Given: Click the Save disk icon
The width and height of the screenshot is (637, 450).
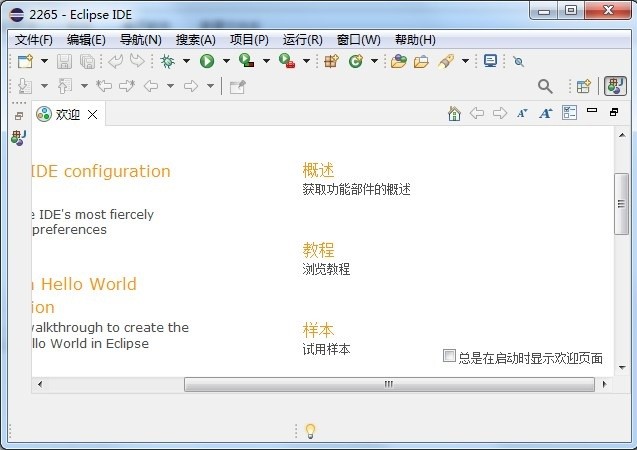Looking at the screenshot, I should pos(64,61).
